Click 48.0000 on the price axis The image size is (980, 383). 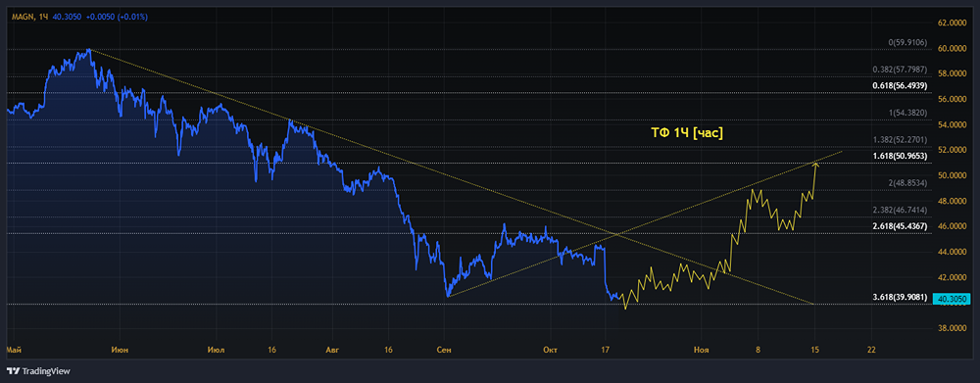click(x=952, y=201)
